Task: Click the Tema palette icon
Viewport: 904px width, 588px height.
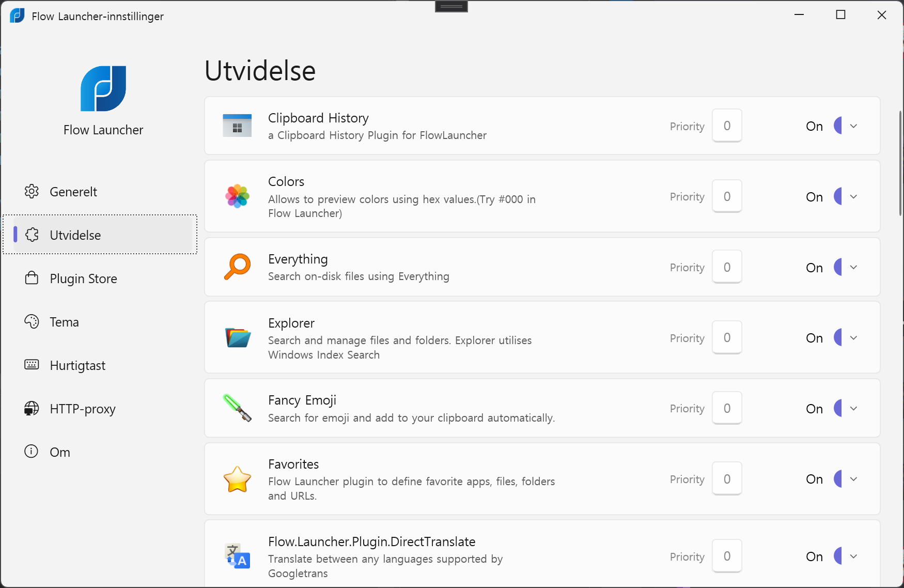Action: click(32, 321)
